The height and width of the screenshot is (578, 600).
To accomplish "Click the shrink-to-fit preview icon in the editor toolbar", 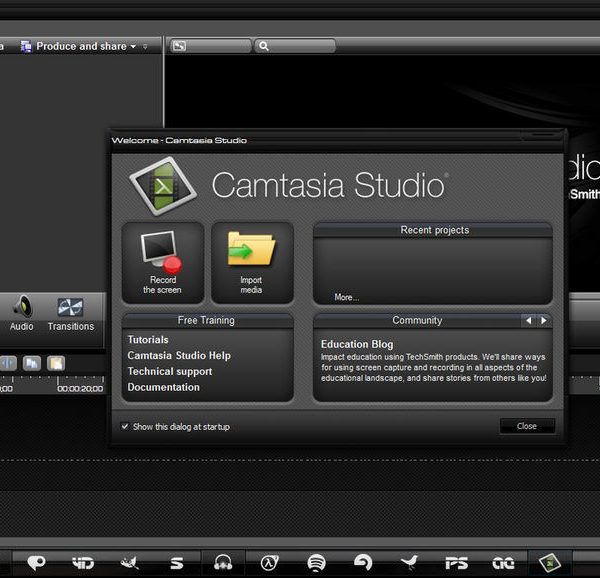I will [179, 46].
